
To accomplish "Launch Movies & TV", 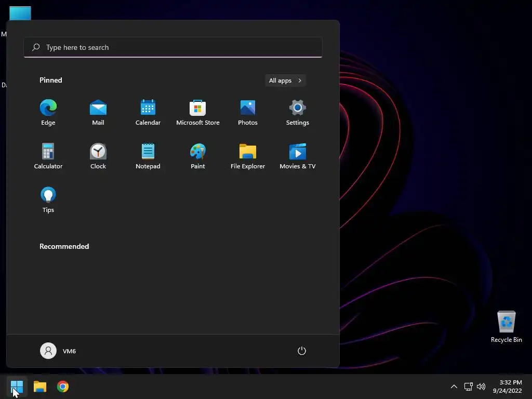I will click(x=298, y=156).
